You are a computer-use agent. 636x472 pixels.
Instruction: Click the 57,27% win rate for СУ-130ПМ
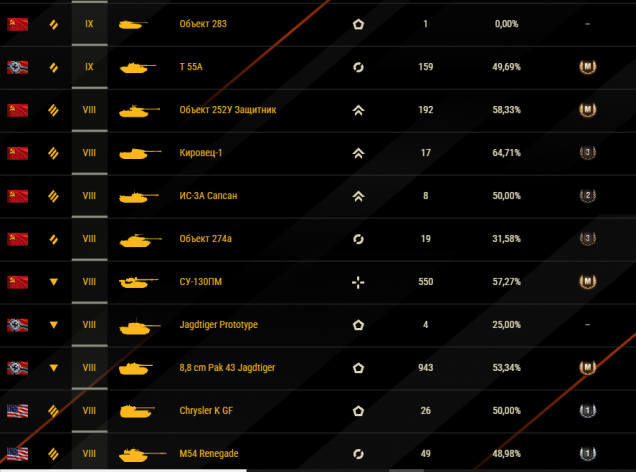point(506,282)
